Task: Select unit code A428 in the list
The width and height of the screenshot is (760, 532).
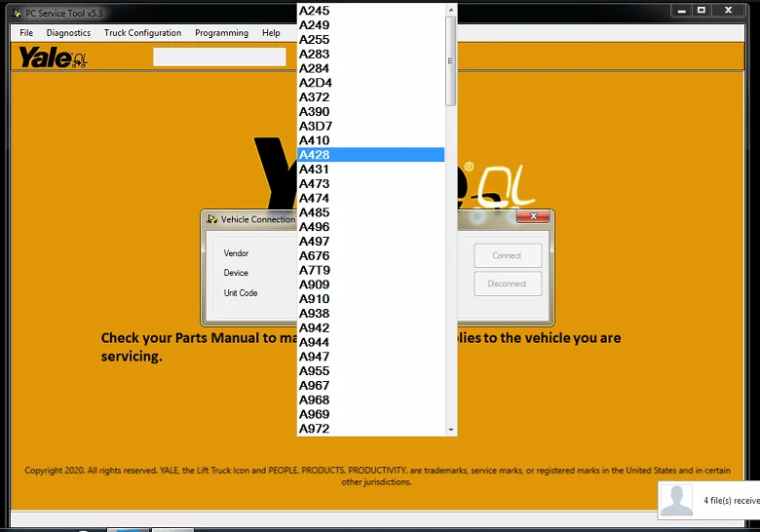Action: 371,155
